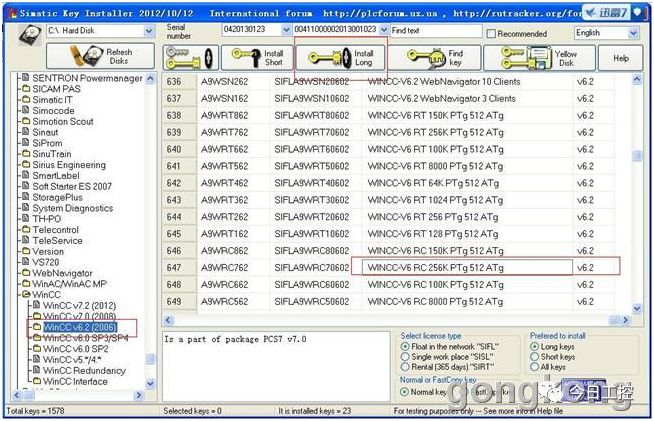Select SinuTrain folder

(x=52, y=154)
